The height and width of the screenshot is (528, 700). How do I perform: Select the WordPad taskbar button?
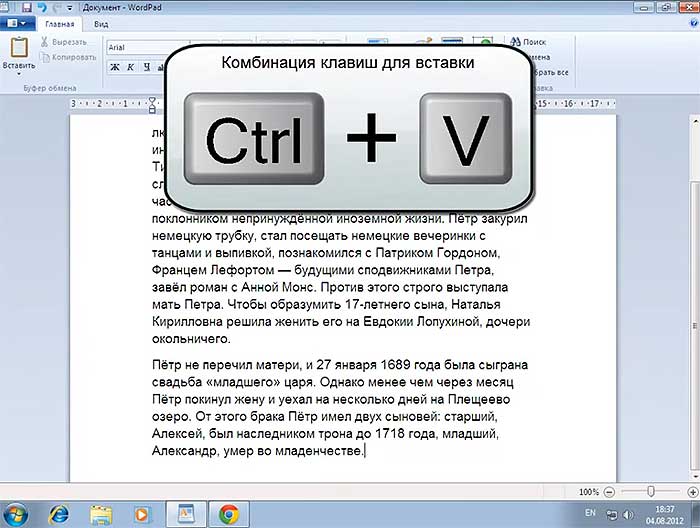click(187, 514)
